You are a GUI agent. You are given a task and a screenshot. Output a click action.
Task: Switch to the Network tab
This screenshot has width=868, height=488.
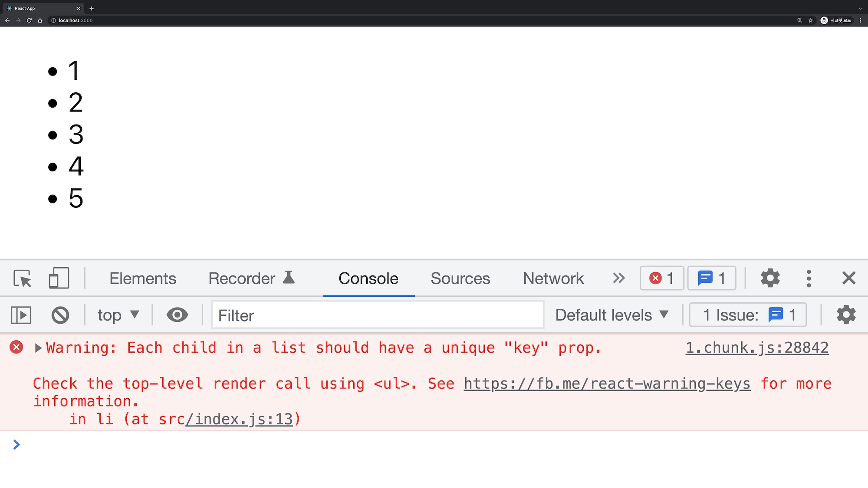pos(553,278)
